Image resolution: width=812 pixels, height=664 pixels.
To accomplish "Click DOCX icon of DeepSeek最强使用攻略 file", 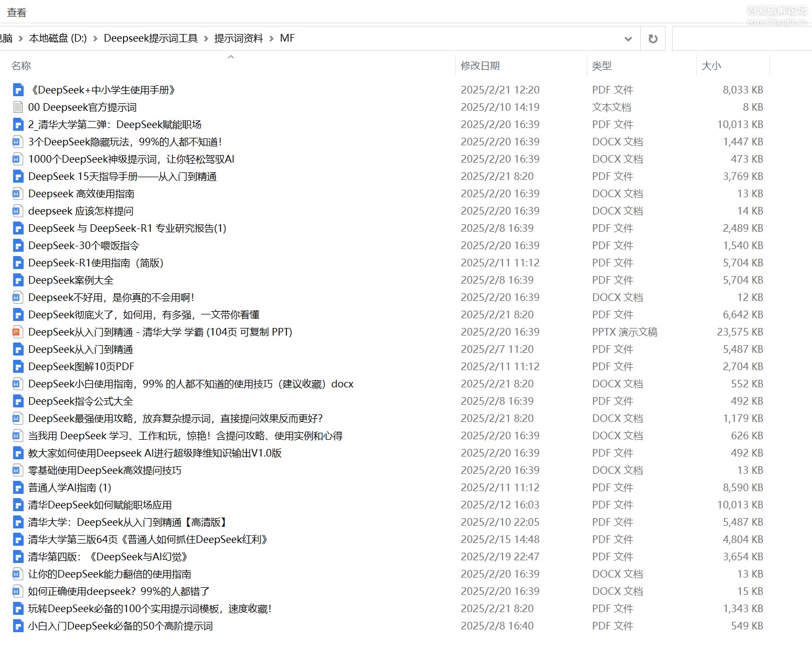I will tap(18, 418).
